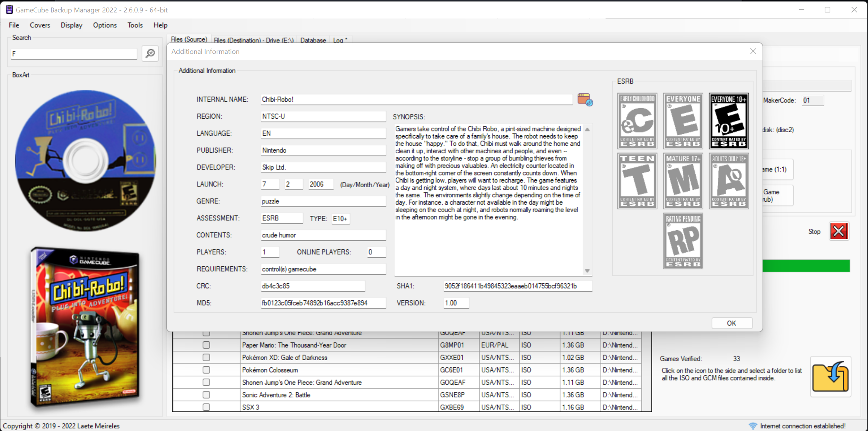Click the yellow folder select icon
This screenshot has width=868, height=431.
[x=830, y=376]
